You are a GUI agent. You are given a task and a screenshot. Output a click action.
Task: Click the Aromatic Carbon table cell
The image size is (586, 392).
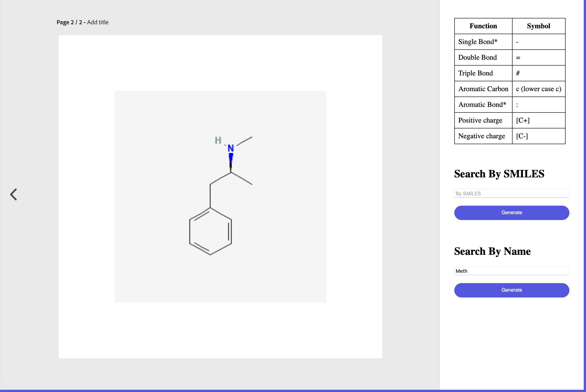click(x=483, y=89)
